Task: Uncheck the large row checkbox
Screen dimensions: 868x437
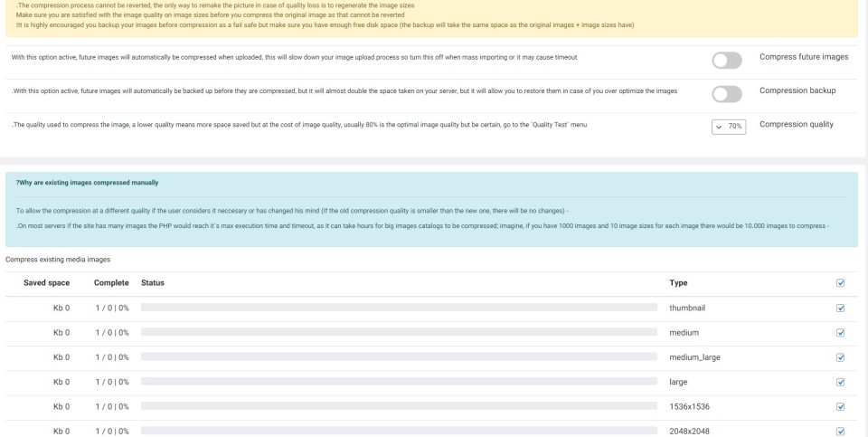Action: point(841,382)
